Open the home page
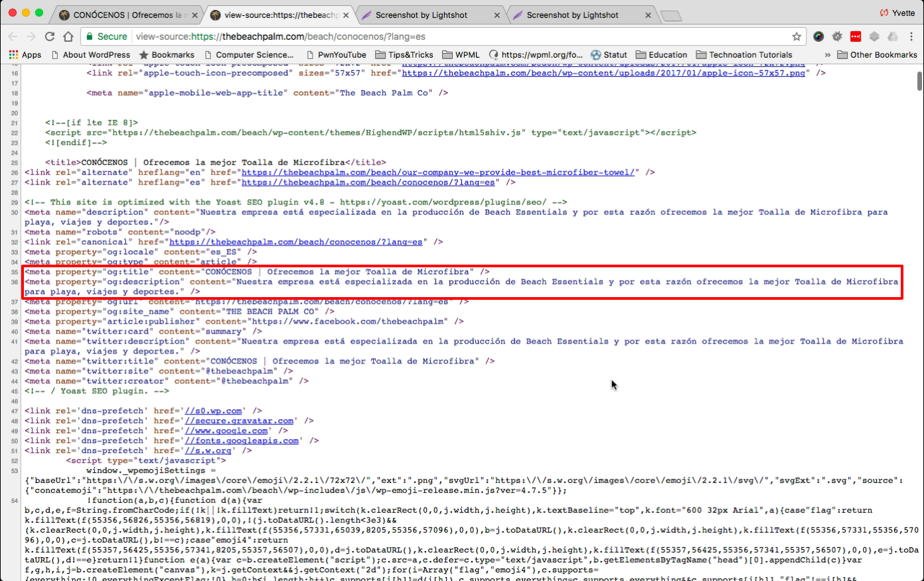The width and height of the screenshot is (924, 581). click(67, 36)
